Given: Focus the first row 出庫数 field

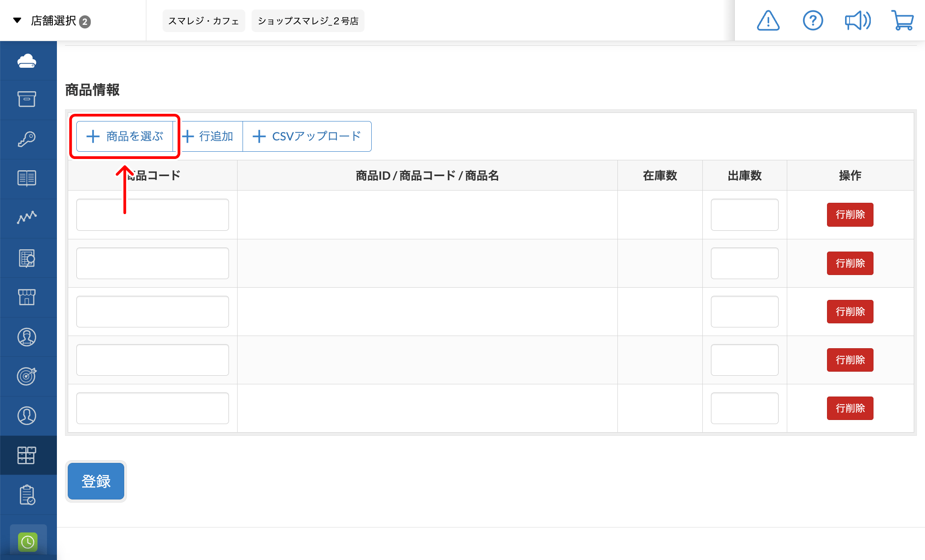Looking at the screenshot, I should tap(745, 215).
